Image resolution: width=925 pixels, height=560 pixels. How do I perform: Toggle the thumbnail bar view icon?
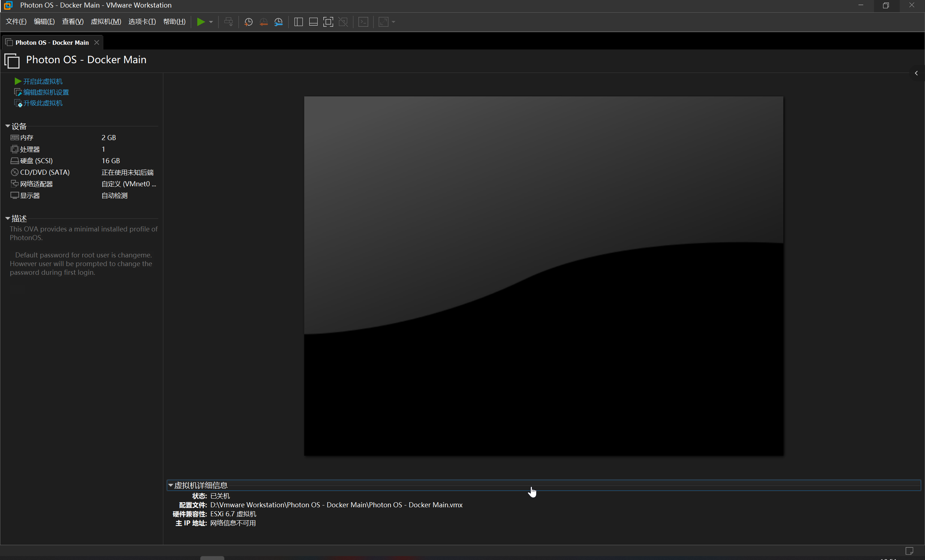313,22
